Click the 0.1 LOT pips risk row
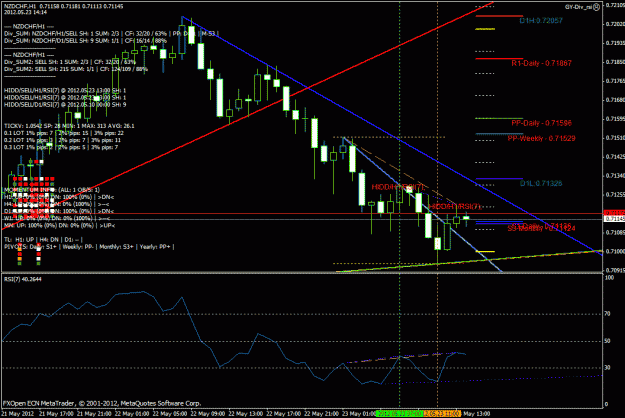The image size is (625, 418). 64,133
